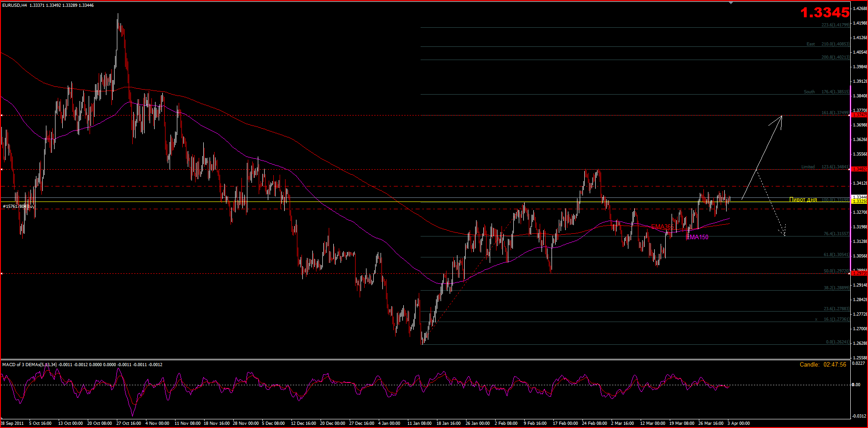The width and height of the screenshot is (868, 428).
Task: Click the yellow 1.3325 pivot price tag
Action: (x=859, y=201)
